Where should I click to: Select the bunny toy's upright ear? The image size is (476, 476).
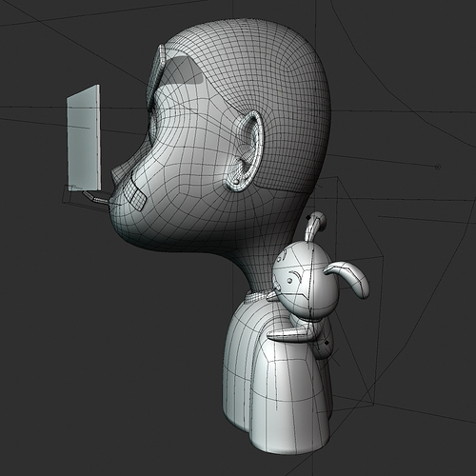[315, 226]
